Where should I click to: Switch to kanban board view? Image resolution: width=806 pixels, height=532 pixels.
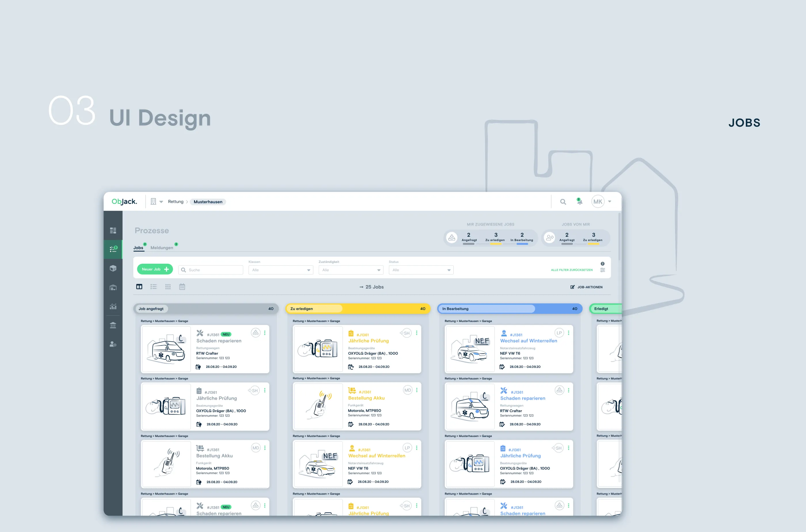click(139, 287)
